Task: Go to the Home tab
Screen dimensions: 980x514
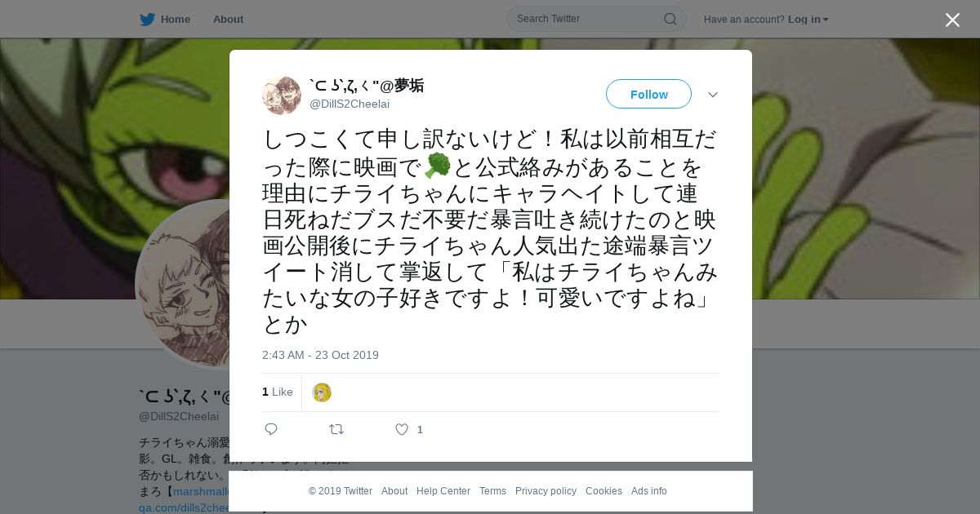Action: [175, 20]
